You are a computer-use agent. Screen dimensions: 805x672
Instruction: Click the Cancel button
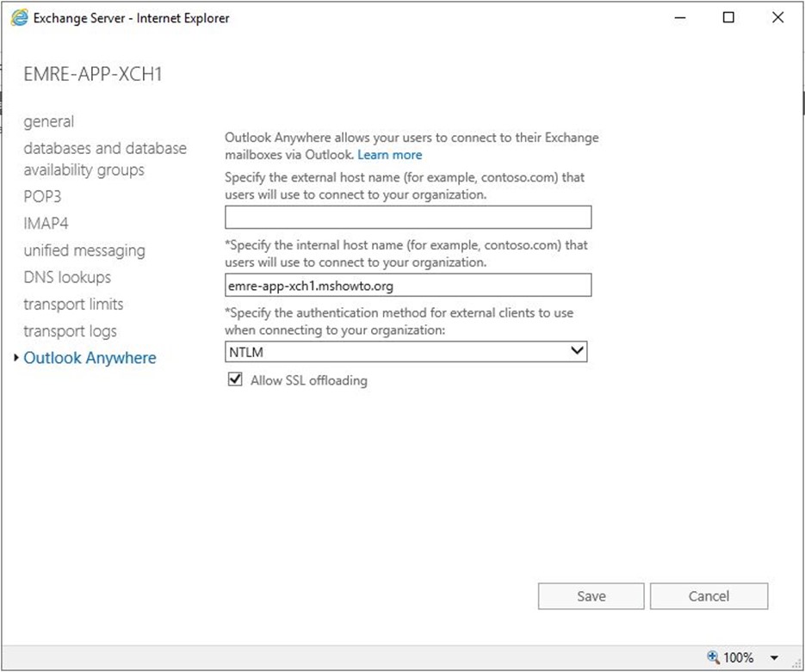709,596
